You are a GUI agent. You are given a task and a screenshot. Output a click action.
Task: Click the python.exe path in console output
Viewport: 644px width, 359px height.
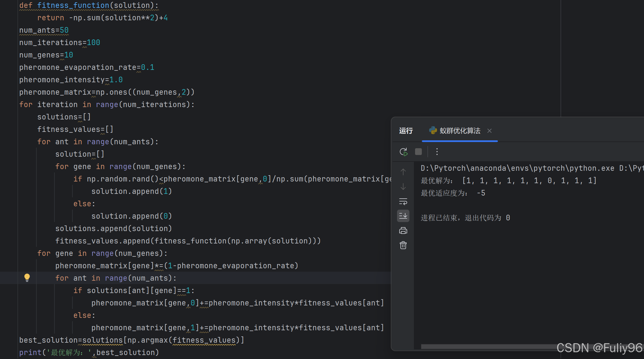517,168
